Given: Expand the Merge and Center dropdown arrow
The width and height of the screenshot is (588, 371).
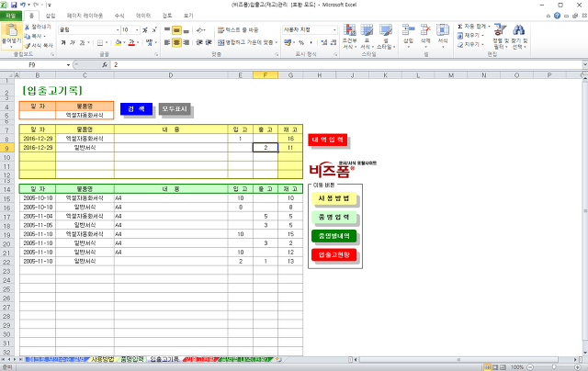Looking at the screenshot, I should point(277,42).
